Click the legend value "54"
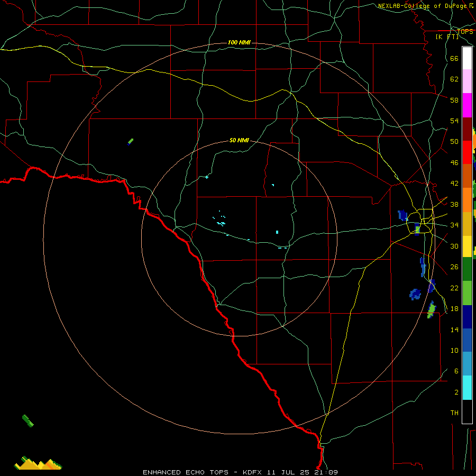This screenshot has width=476, height=476. point(454,121)
